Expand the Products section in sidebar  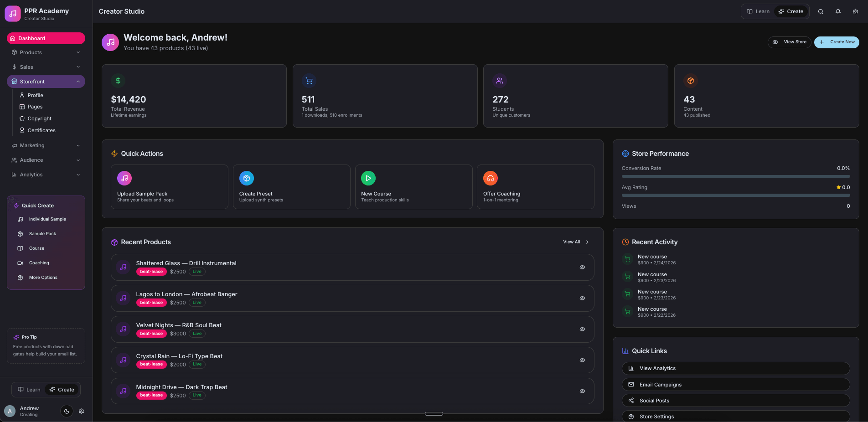tap(46, 52)
